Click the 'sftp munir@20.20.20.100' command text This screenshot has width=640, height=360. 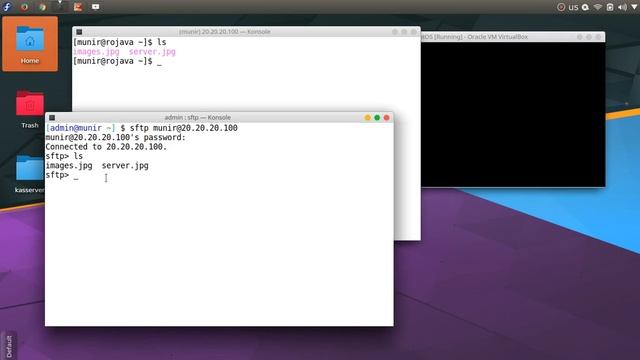tap(184, 128)
